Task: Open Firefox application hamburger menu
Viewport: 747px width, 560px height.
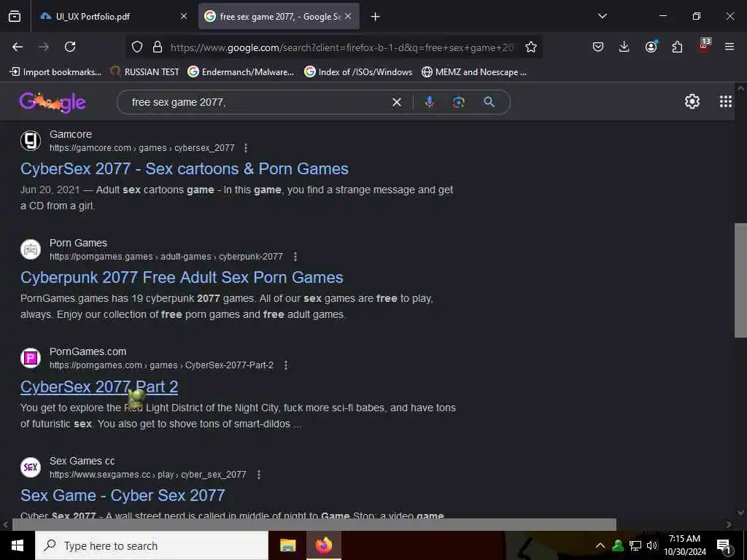Action: 729,47
